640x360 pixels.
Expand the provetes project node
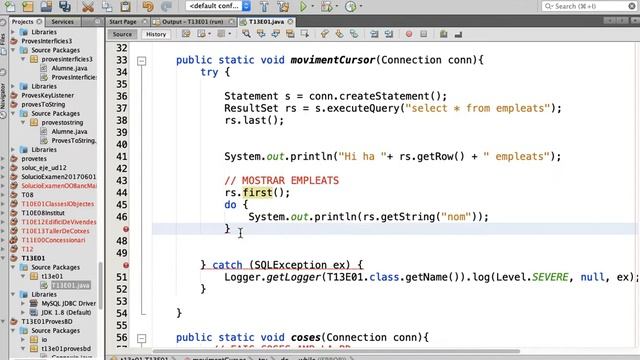(3, 159)
